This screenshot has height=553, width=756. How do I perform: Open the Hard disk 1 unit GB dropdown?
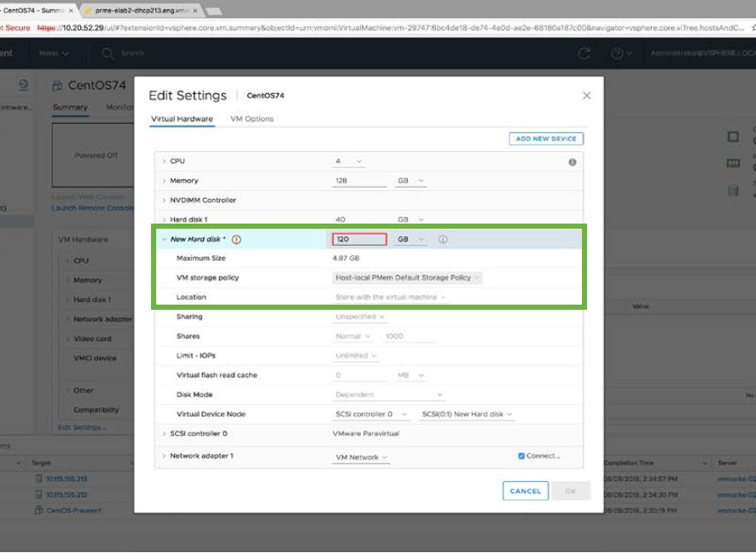(x=410, y=219)
